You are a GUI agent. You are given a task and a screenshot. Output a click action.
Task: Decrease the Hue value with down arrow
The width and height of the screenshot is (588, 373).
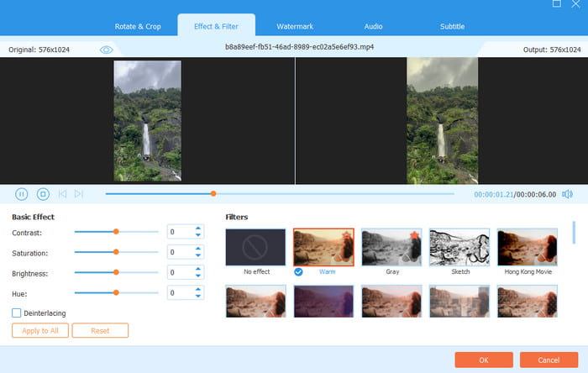coord(198,296)
